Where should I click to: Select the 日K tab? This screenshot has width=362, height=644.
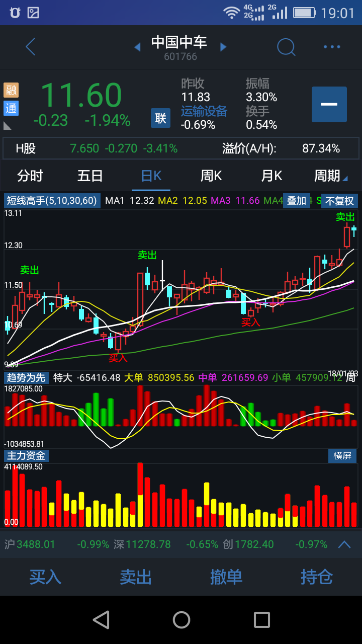[x=151, y=176]
